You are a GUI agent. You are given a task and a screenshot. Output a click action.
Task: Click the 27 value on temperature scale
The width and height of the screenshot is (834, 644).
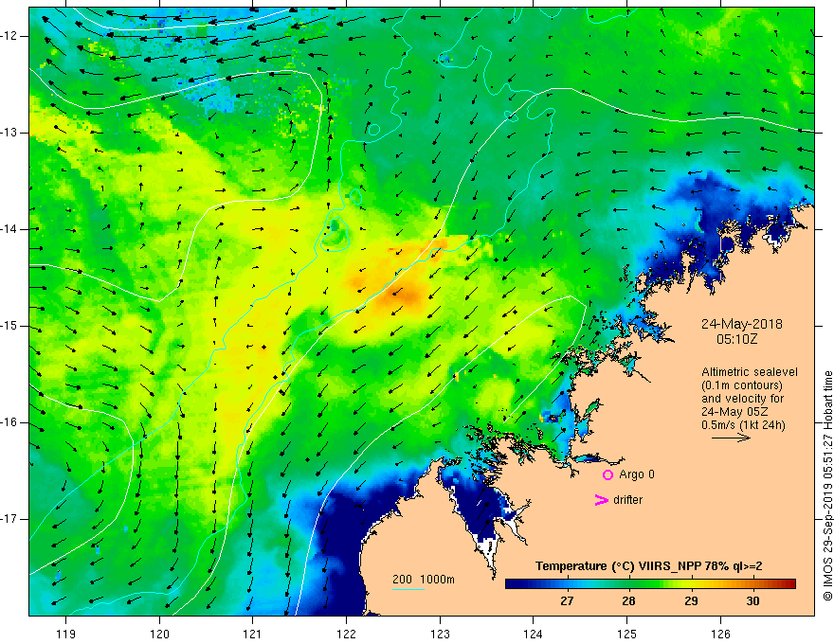pyautogui.click(x=567, y=601)
